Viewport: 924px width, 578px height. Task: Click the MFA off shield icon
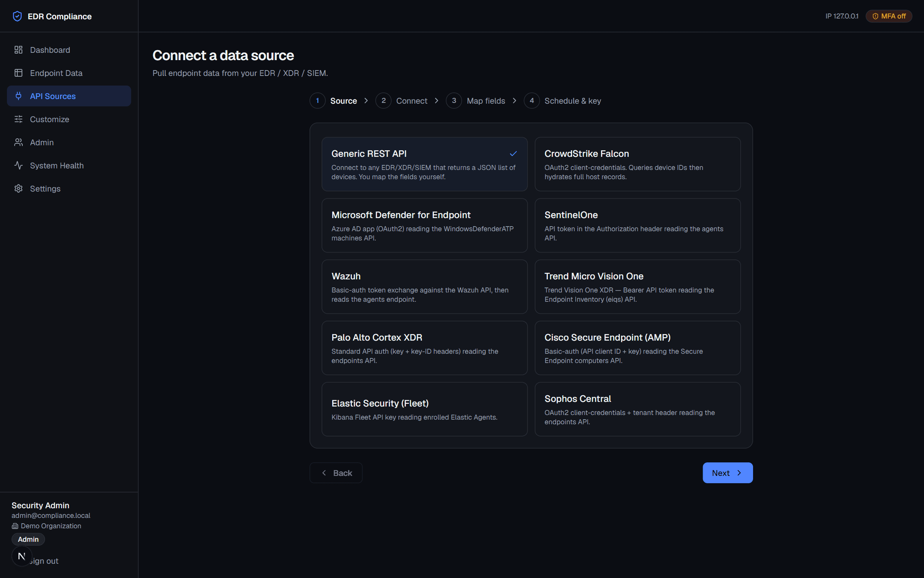[875, 16]
